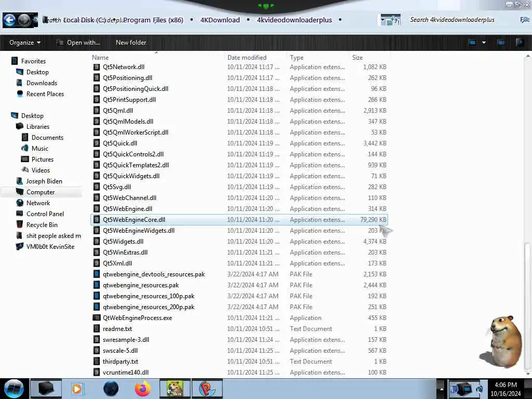Navigate to Program Files (x86) breadcrumb
Image resolution: width=532 pixels, height=399 pixels.
click(153, 20)
